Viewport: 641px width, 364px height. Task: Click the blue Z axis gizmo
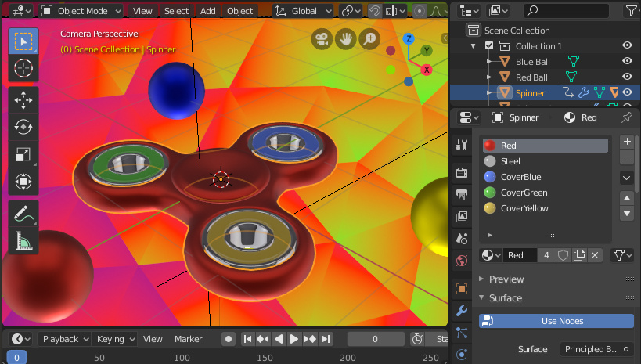click(x=409, y=39)
